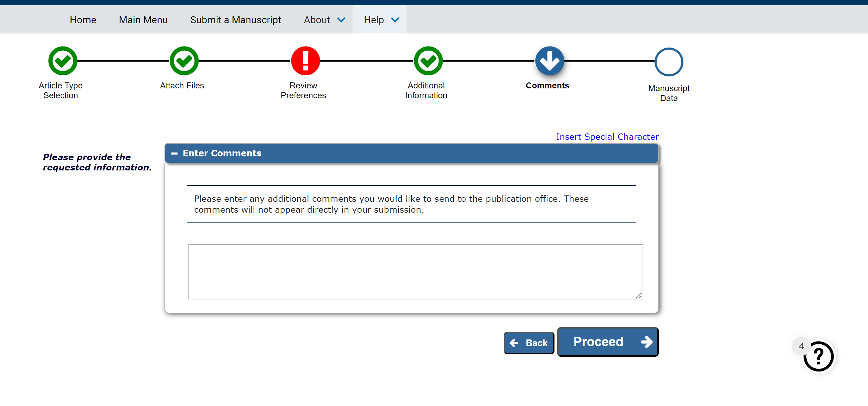868x406 pixels.
Task: Collapse the Enter Comments panel minus icon
Action: (174, 154)
